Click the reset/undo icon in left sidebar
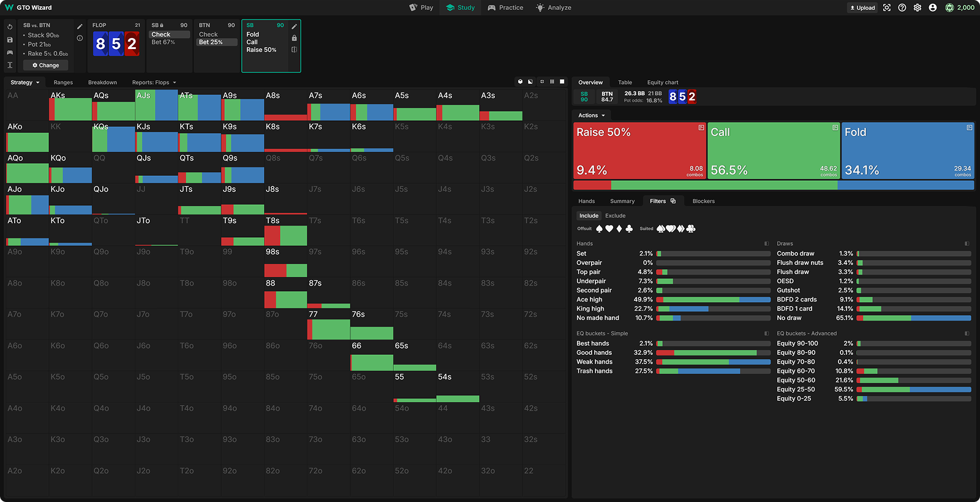 pos(10,27)
